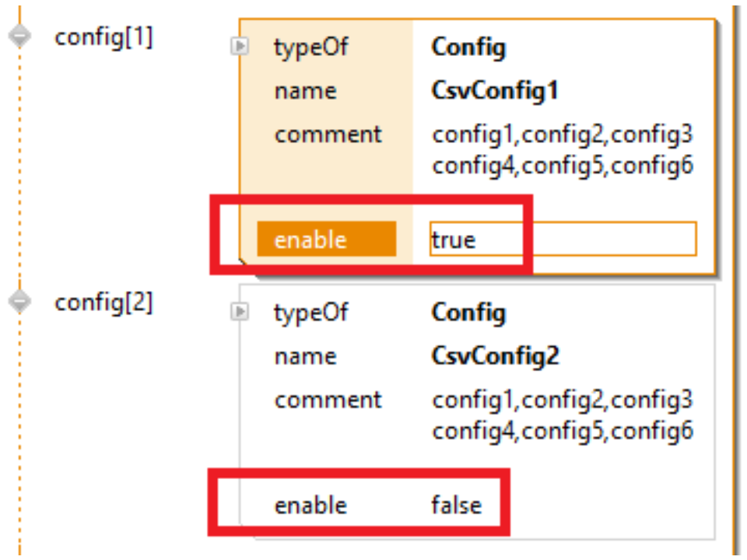Click the CsvConfig2 name value
This screenshot has width=747, height=560.
click(x=495, y=356)
